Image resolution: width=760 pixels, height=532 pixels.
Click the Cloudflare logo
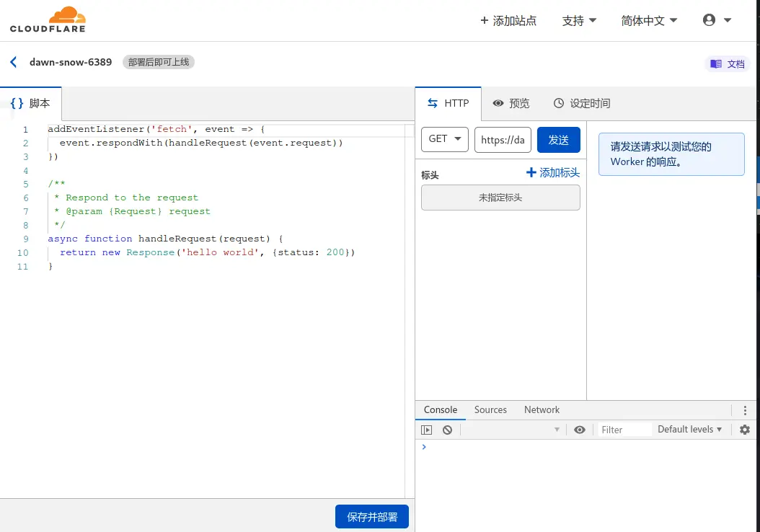point(48,19)
